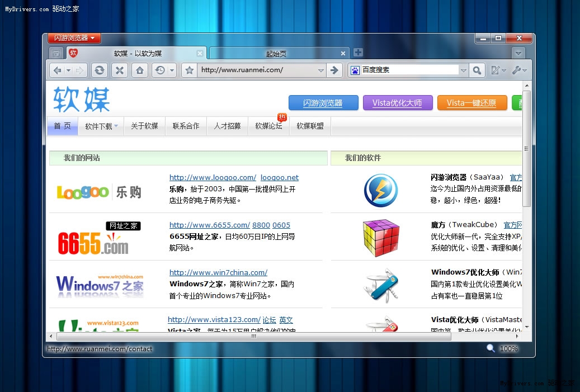Image resolution: width=580 pixels, height=392 pixels.
Task: Click the horizontal scrollbar right arrow
Action: (517, 336)
